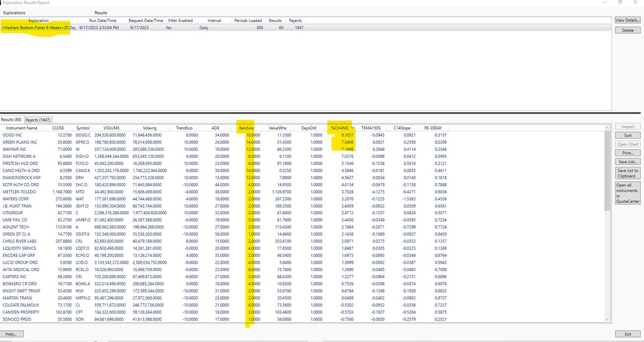644x342 pixels.
Task: Click the RS 30DAY column header
Action: click(433, 128)
